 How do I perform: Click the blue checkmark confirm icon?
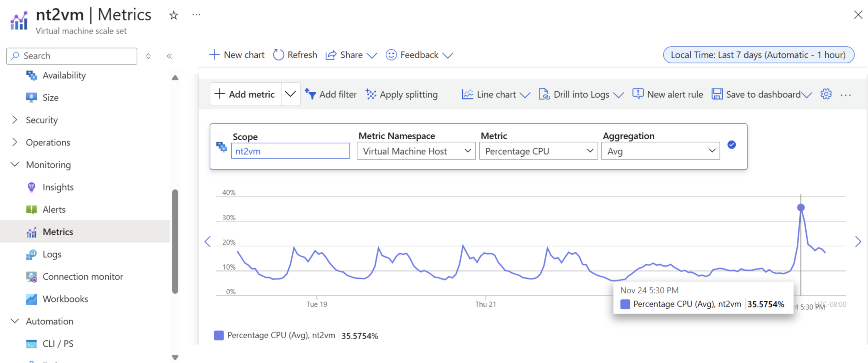pos(731,145)
